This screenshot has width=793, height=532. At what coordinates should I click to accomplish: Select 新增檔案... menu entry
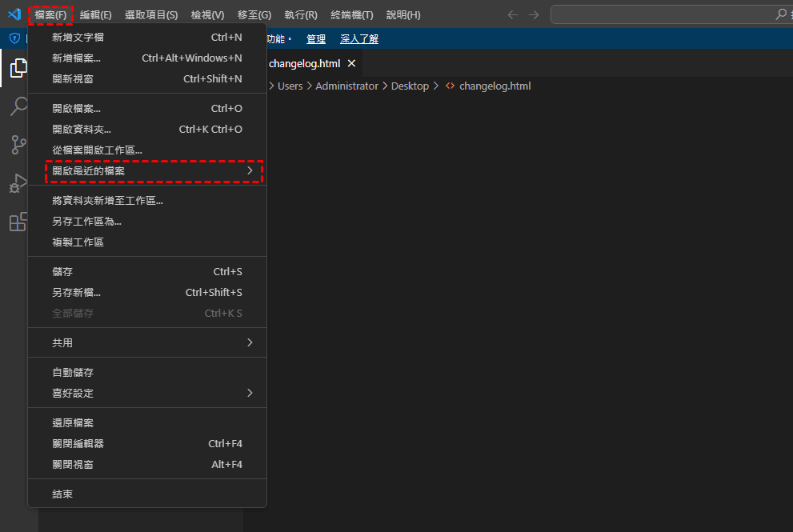point(147,58)
